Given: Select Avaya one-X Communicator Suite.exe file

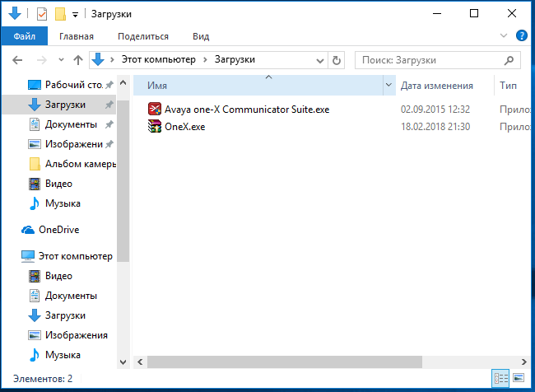Looking at the screenshot, I should 247,110.
